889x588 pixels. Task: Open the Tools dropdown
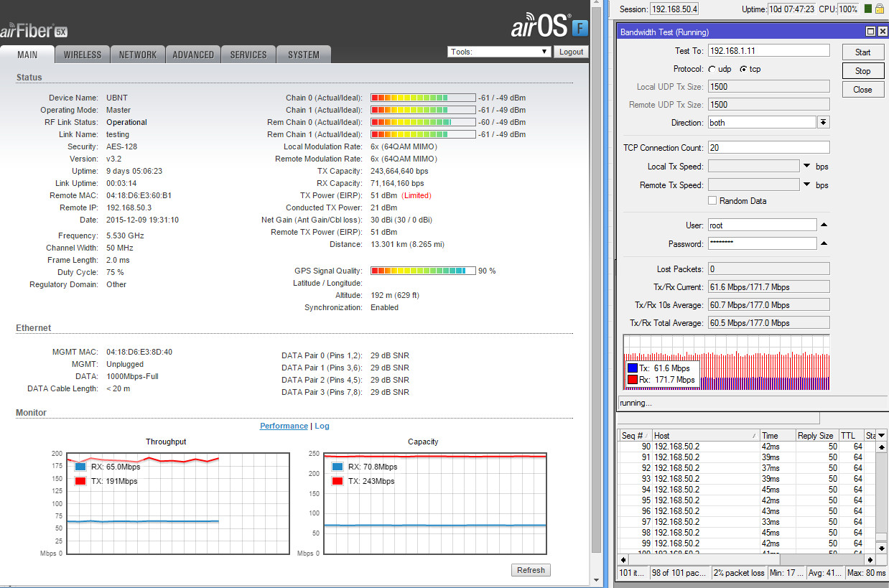pos(499,52)
